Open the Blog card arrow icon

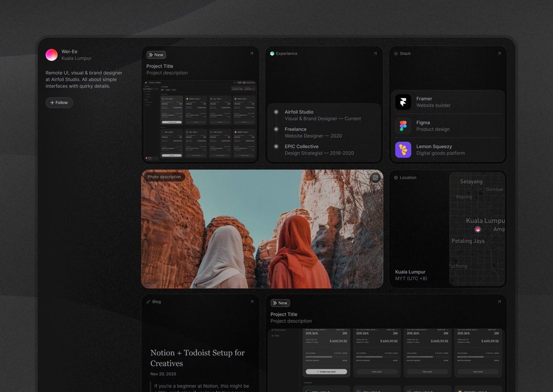point(252,302)
